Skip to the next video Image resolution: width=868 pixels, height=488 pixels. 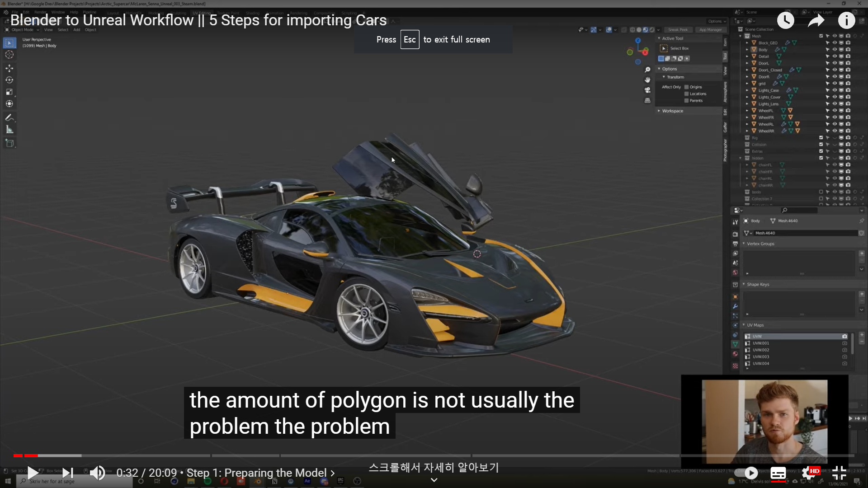[x=68, y=473]
